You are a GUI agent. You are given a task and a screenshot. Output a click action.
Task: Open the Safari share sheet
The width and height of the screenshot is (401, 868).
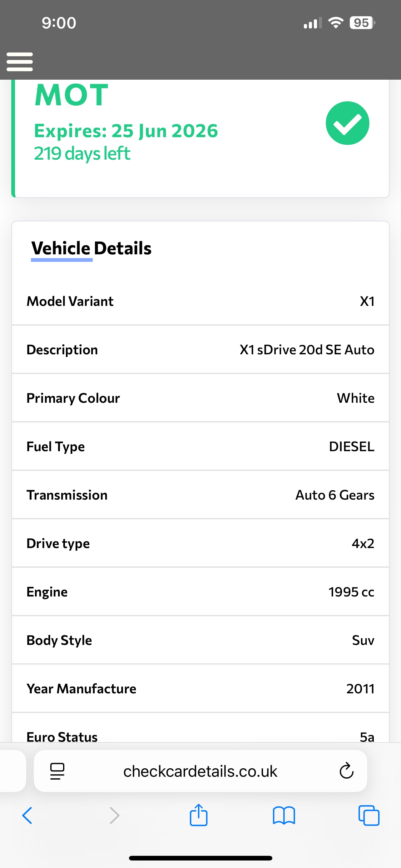pos(199,815)
